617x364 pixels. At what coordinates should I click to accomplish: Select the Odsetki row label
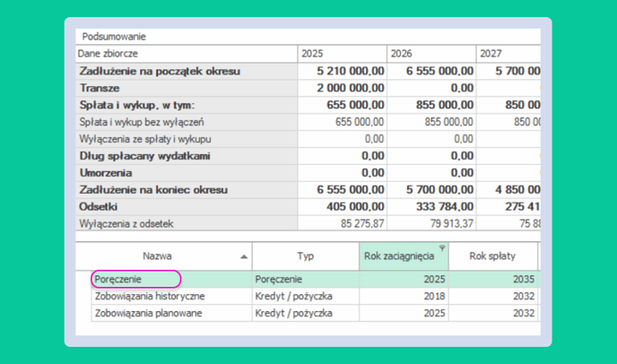[x=99, y=206]
